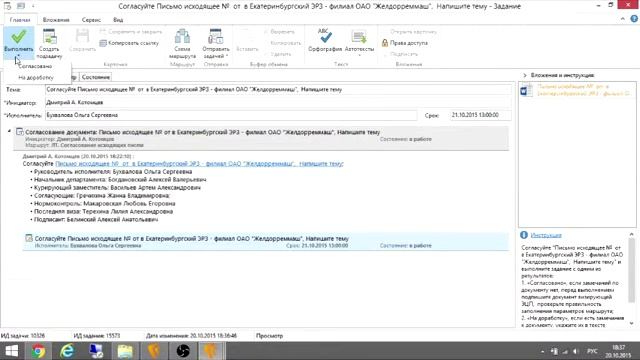The height and width of the screenshot is (360, 640).
Task: Click Руководитель исполнителя: Бухвалова Ольга Сергеевна line
Action: pyautogui.click(x=113, y=171)
